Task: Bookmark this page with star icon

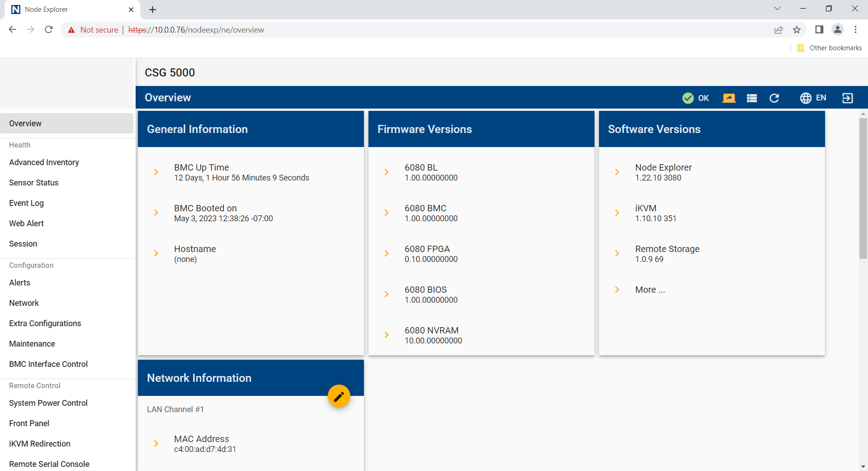Action: tap(797, 30)
